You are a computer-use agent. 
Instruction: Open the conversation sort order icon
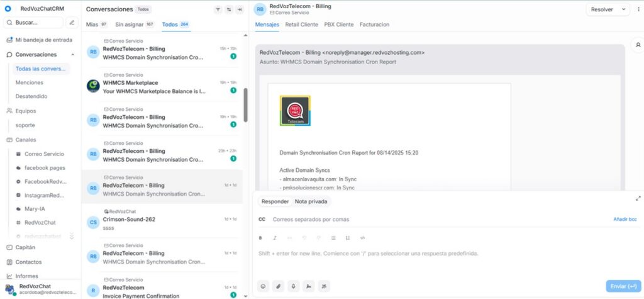point(229,9)
